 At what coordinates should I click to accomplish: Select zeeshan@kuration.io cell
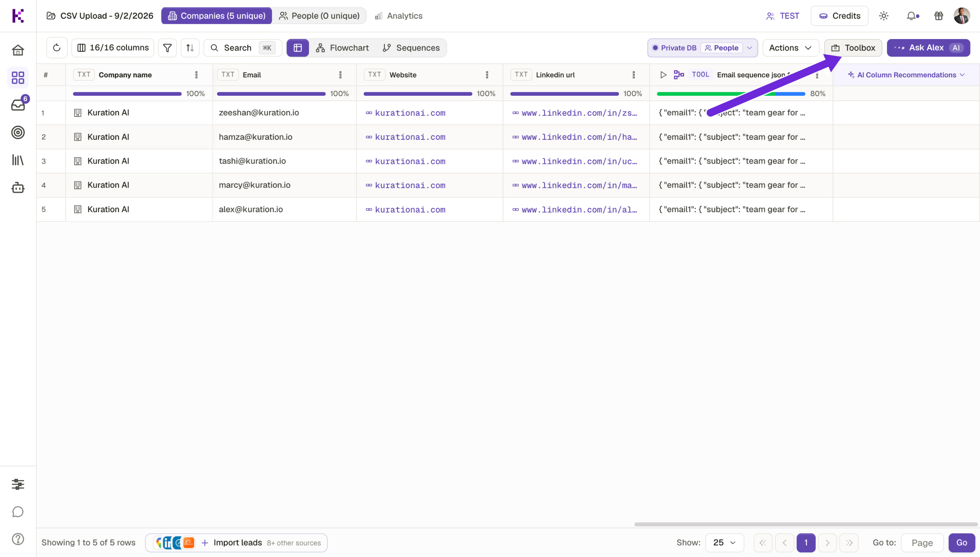pyautogui.click(x=284, y=113)
